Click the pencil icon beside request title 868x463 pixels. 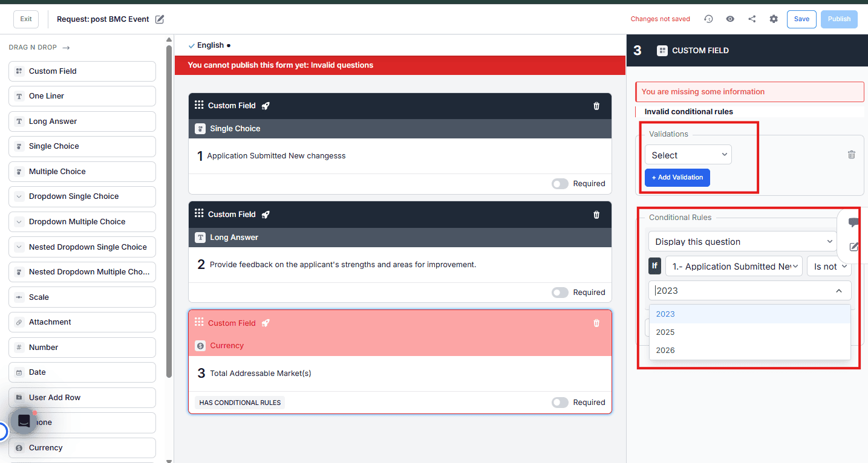(x=160, y=19)
